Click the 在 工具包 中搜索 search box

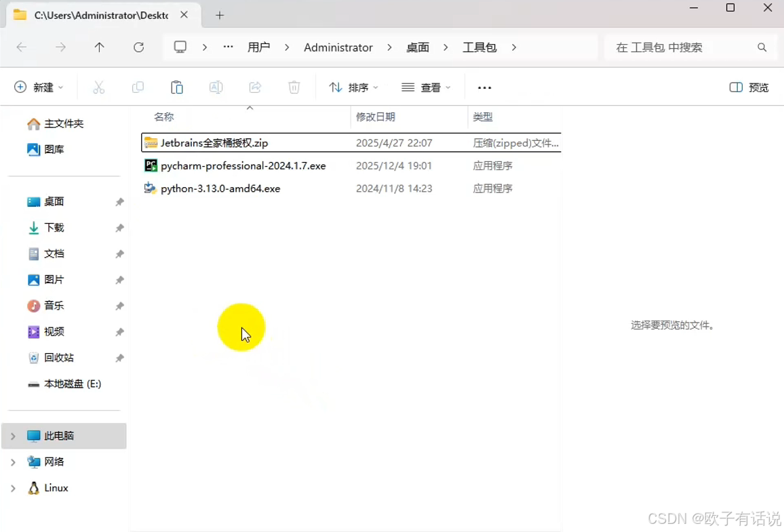point(690,47)
